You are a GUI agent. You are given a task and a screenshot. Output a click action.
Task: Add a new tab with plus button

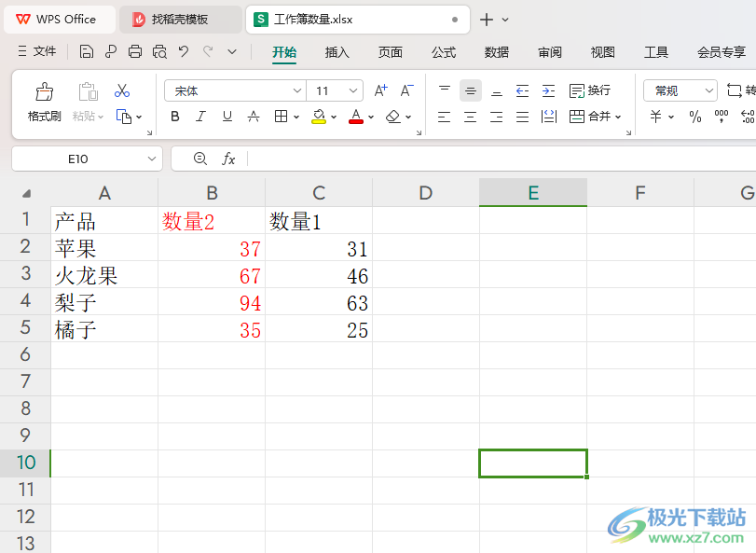(487, 20)
